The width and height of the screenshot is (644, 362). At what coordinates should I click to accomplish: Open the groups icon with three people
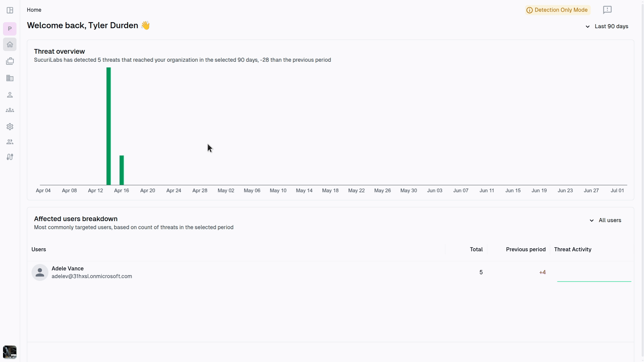(x=10, y=110)
